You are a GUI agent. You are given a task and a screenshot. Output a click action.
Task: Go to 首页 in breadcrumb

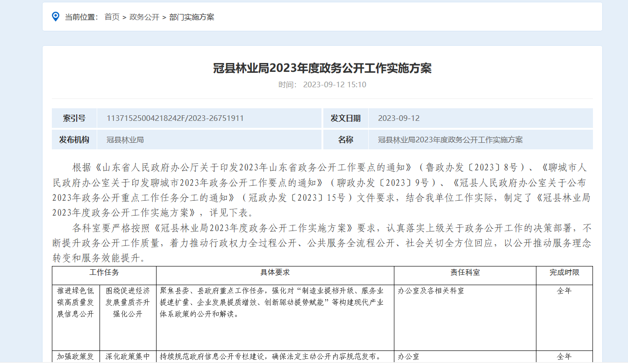pos(112,17)
